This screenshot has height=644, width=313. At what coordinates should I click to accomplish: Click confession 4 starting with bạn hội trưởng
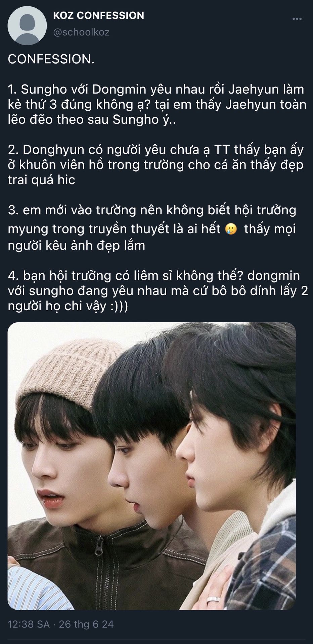(x=158, y=291)
